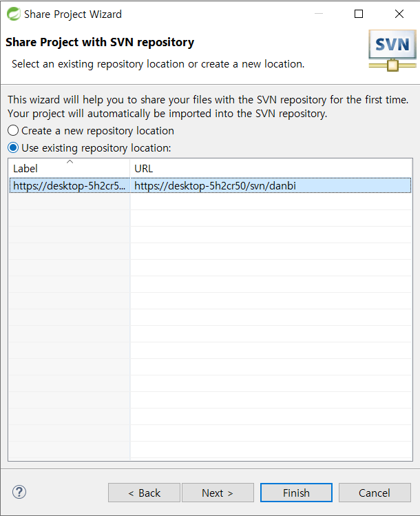
Task: Close the Share Project Wizard window
Action: [x=399, y=14]
